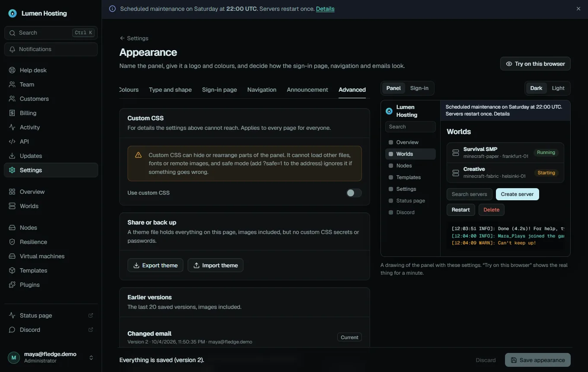Select Worlds in the preview navigation
588x372 pixels.
(410, 154)
